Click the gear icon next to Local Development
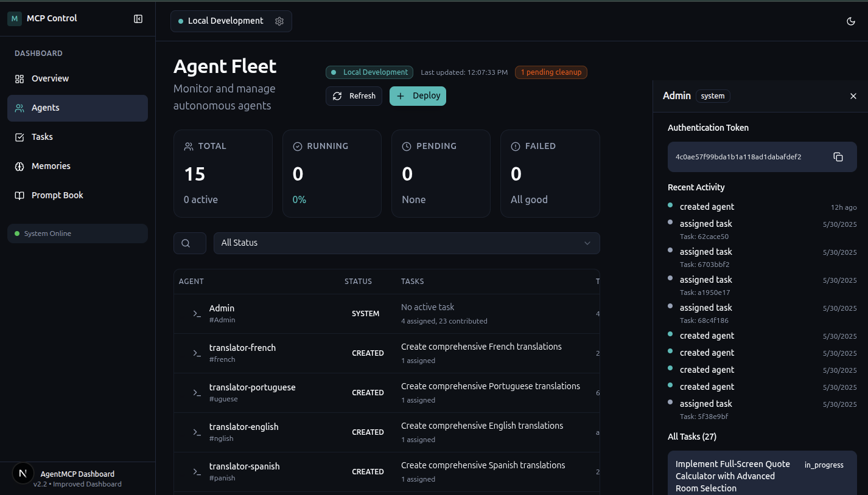 279,21
